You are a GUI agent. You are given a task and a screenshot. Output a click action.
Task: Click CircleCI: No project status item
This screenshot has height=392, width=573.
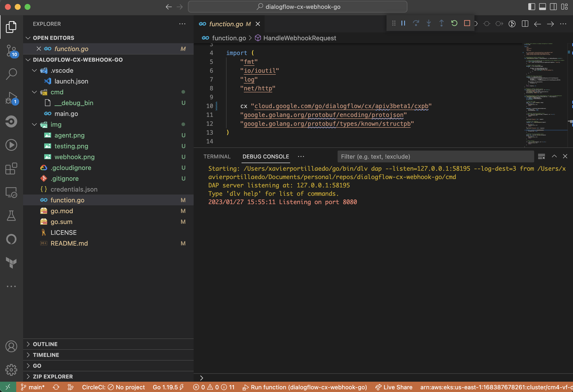(114, 387)
